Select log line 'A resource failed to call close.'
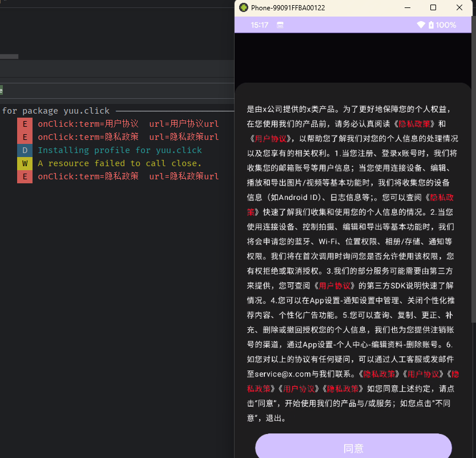476x458 pixels. [x=120, y=163]
